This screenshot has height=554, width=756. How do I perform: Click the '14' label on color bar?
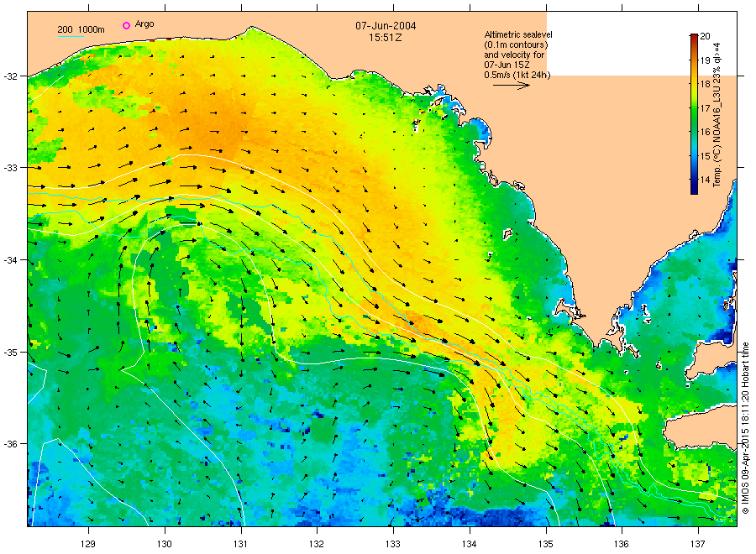point(705,180)
